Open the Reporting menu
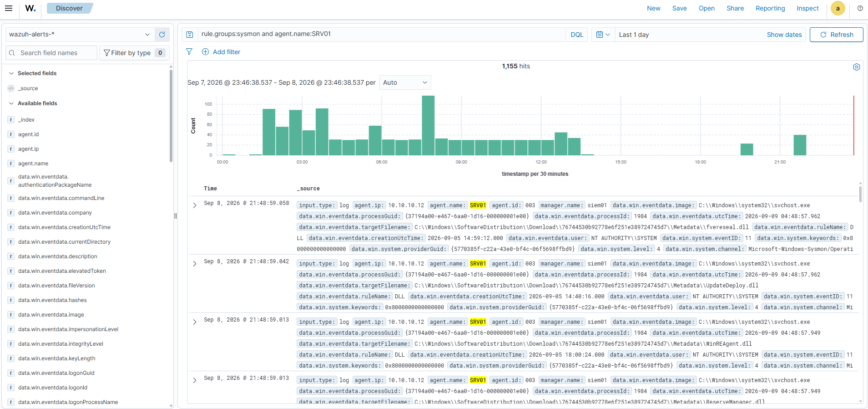The image size is (868, 409). click(x=770, y=8)
